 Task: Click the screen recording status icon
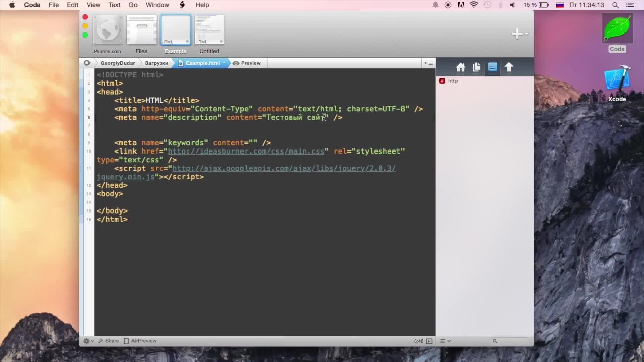point(448,5)
